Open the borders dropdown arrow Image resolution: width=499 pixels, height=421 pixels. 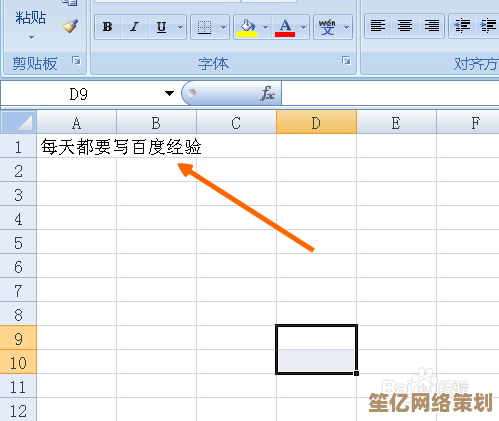(223, 27)
